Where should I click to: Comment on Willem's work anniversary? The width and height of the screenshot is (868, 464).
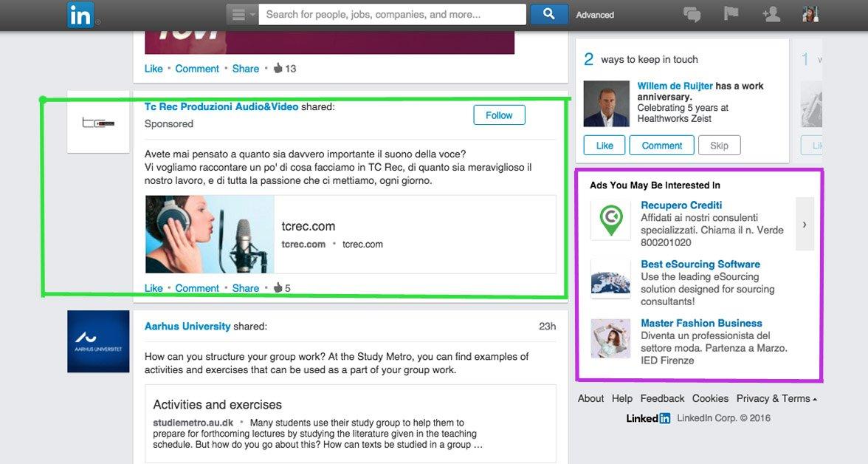661,146
